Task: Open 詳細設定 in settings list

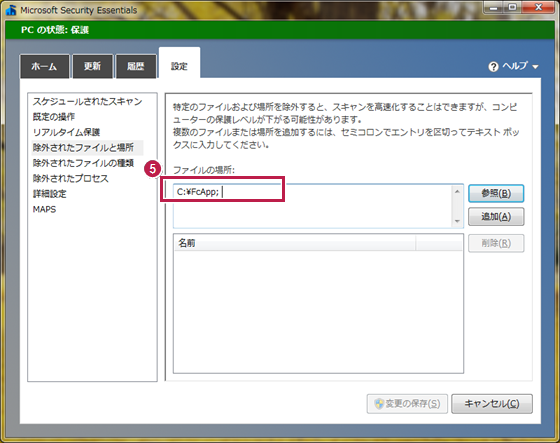Action: coord(50,194)
